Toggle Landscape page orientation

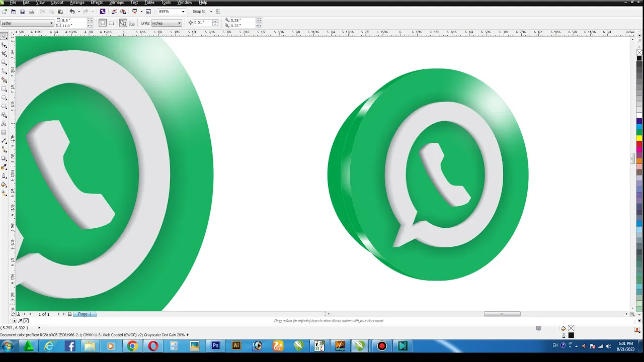tap(111, 23)
